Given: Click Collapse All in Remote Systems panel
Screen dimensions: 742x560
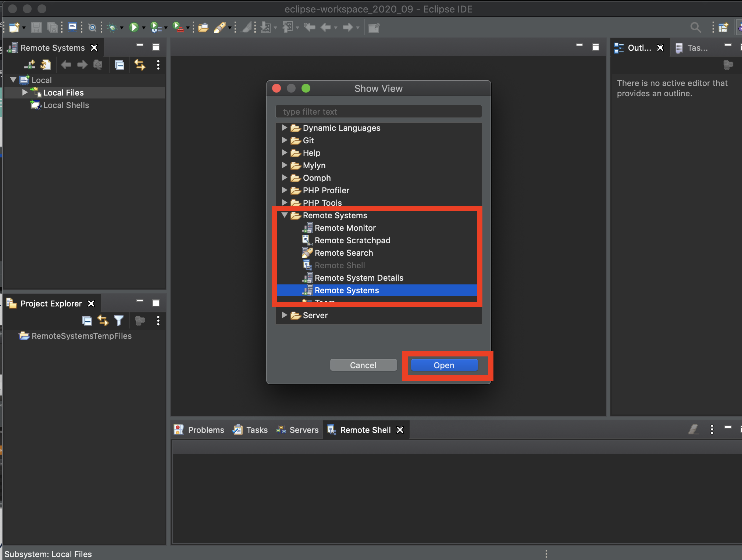Looking at the screenshot, I should (x=119, y=65).
